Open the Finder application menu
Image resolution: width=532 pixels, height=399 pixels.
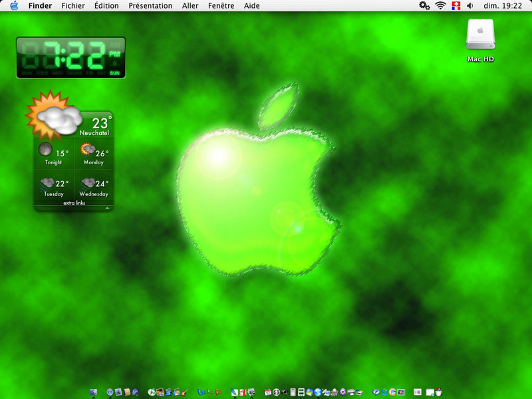pos(40,6)
